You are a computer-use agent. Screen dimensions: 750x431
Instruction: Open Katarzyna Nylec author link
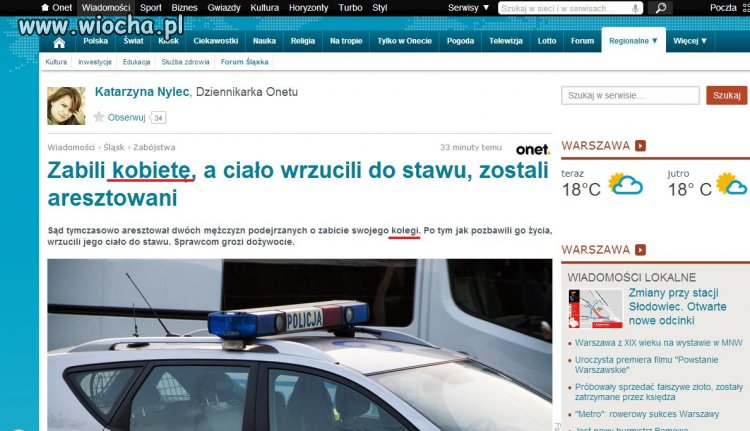coord(142,92)
